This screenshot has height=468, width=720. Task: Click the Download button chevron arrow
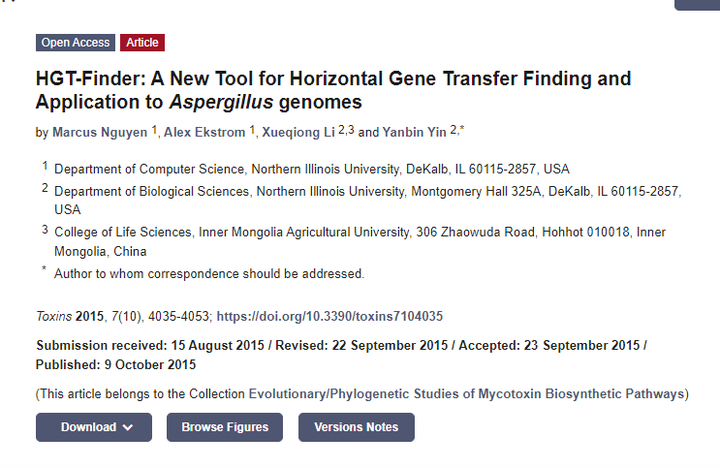pos(128,428)
